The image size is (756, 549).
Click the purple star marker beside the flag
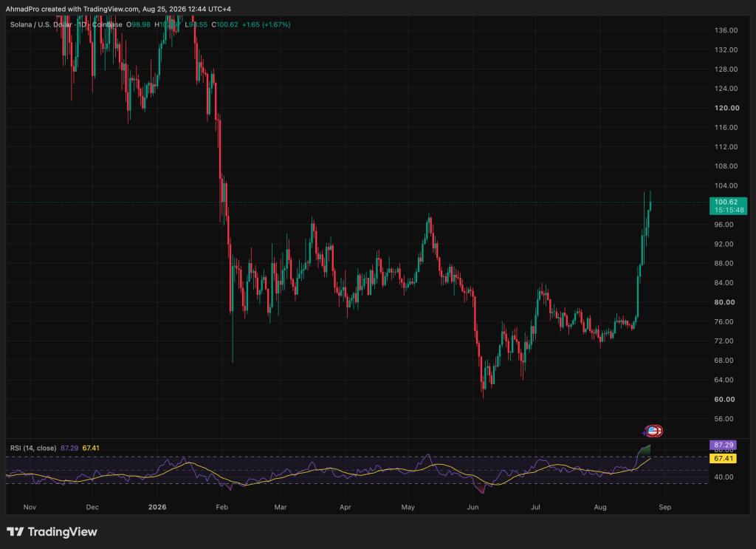tap(644, 433)
